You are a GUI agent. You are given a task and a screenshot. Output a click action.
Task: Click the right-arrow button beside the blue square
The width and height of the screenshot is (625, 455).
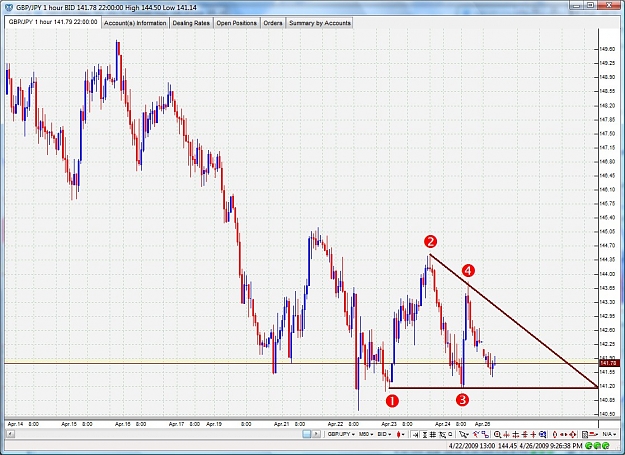click(x=316, y=434)
